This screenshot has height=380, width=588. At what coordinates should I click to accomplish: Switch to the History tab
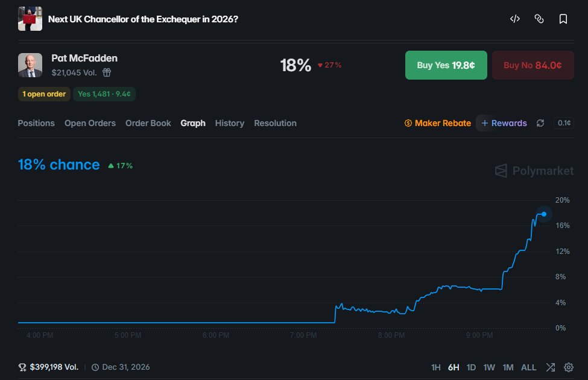(x=230, y=123)
